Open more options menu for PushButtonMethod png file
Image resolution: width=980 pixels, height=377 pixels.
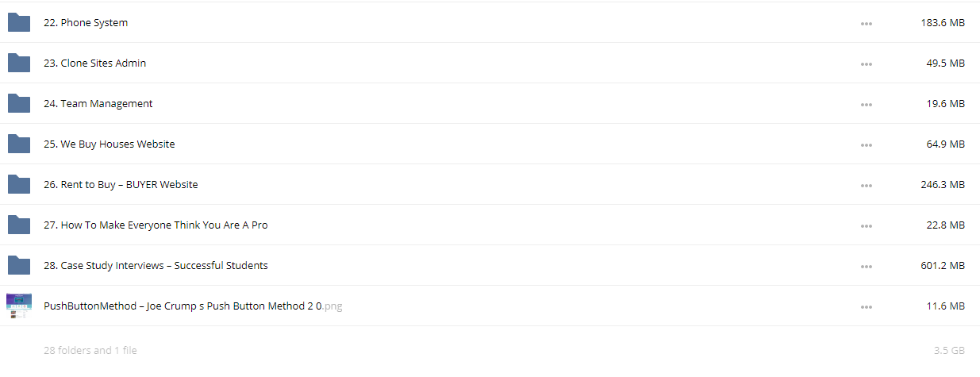867,307
